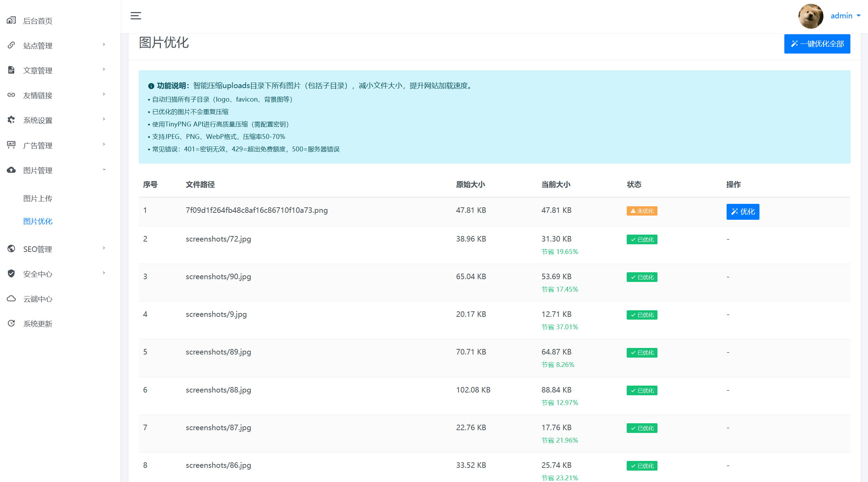The image size is (868, 482).
Task: Click the admin avatar thumbnail
Action: [x=810, y=16]
